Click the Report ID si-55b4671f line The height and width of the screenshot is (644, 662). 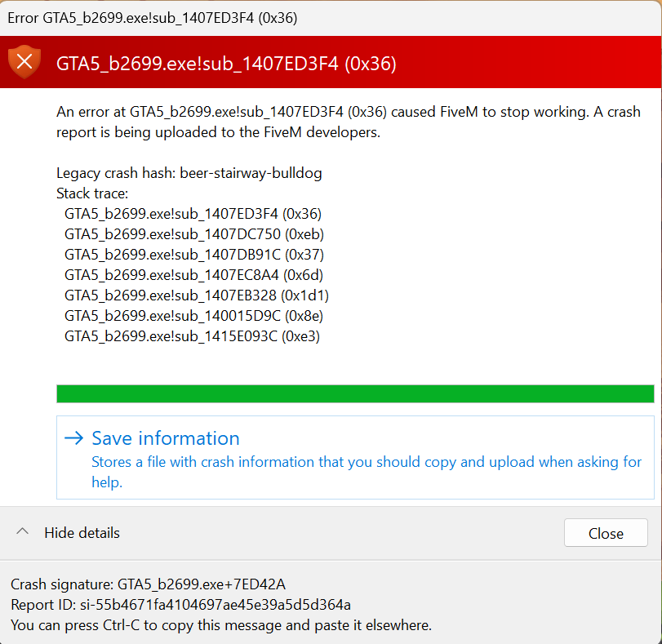180,605
